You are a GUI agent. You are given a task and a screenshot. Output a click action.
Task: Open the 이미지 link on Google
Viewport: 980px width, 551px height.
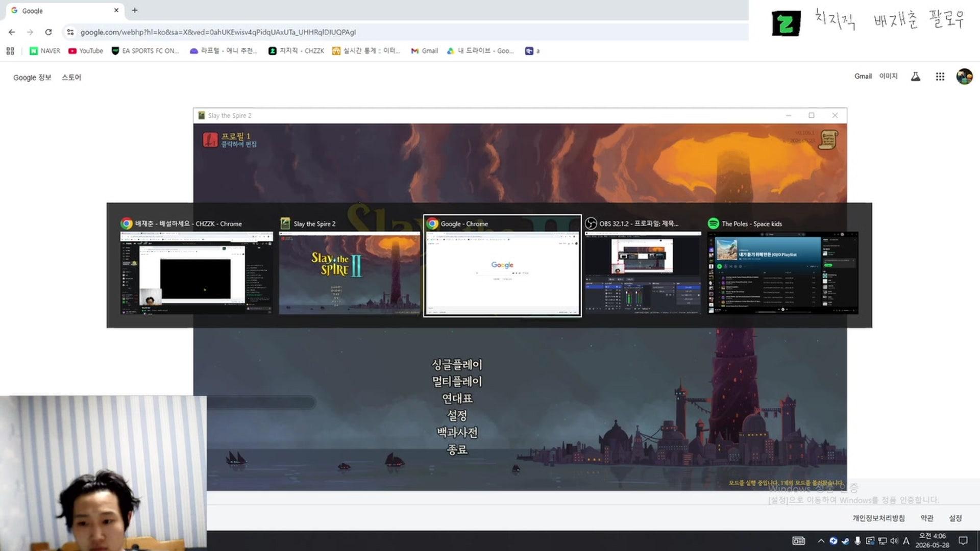click(x=888, y=77)
